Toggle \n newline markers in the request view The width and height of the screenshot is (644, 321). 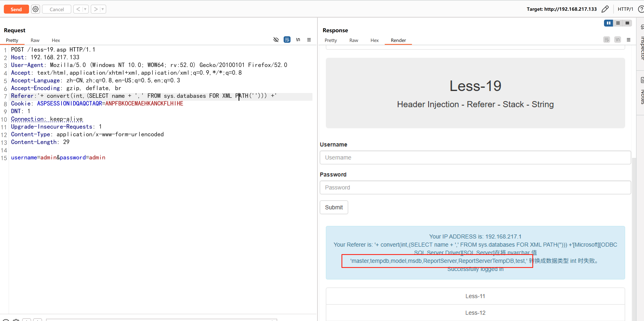(x=298, y=40)
